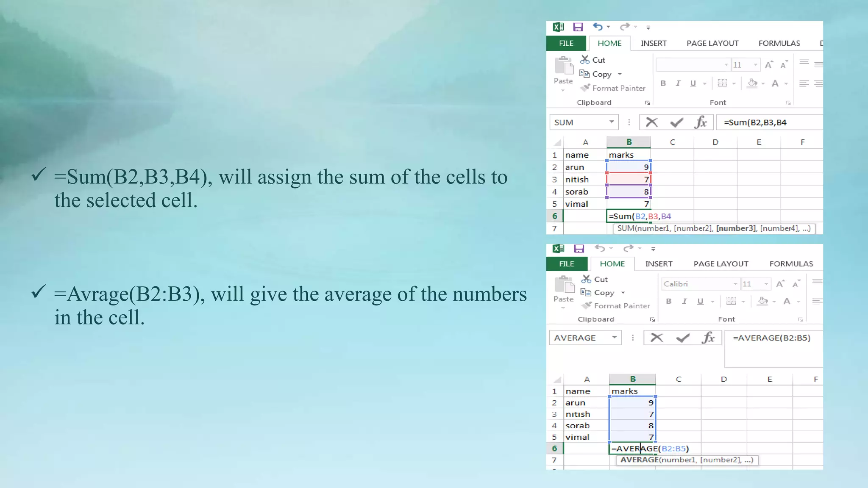Click Redo arrow in upper Excel window
Viewport: 868px width, 488px height.
pos(625,27)
